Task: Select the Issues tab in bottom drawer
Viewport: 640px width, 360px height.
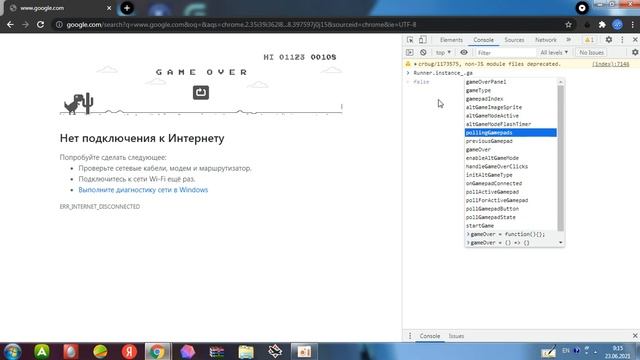Action: (456, 336)
